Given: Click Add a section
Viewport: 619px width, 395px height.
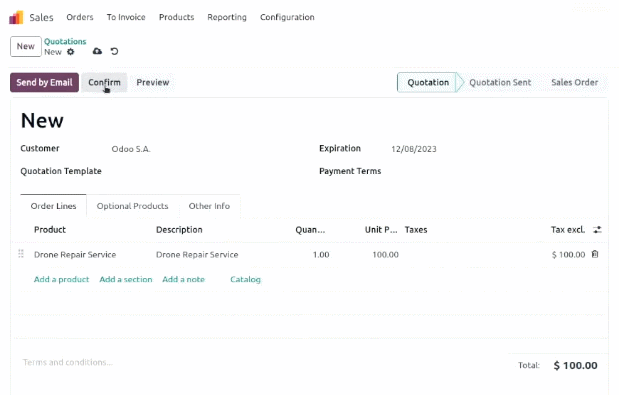Looking at the screenshot, I should (126, 279).
